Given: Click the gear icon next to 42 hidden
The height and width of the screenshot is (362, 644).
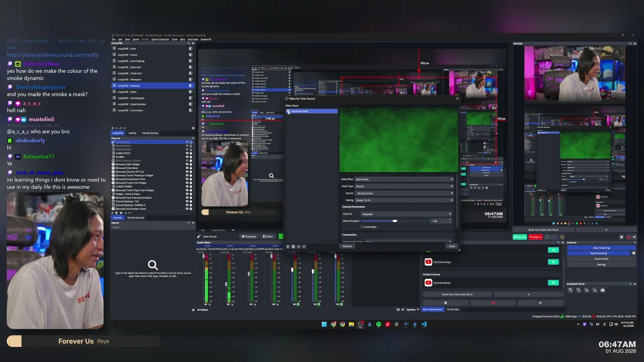Looking at the screenshot, I should click(x=193, y=310).
